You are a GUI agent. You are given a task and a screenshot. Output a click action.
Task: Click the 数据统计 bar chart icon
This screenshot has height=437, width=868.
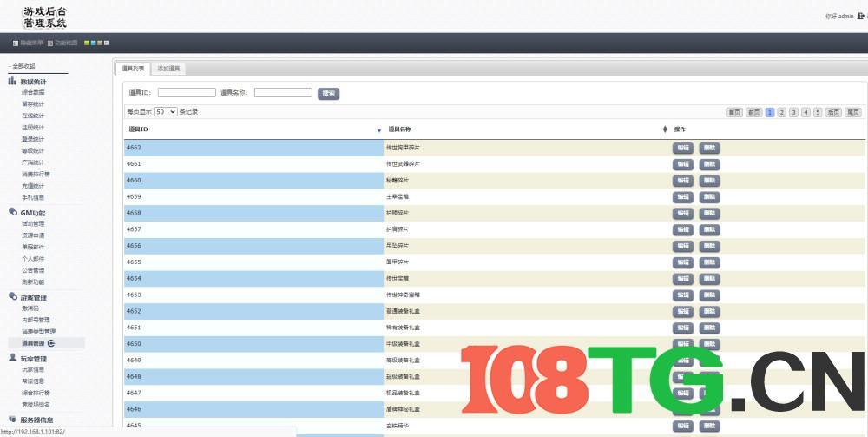[x=13, y=81]
